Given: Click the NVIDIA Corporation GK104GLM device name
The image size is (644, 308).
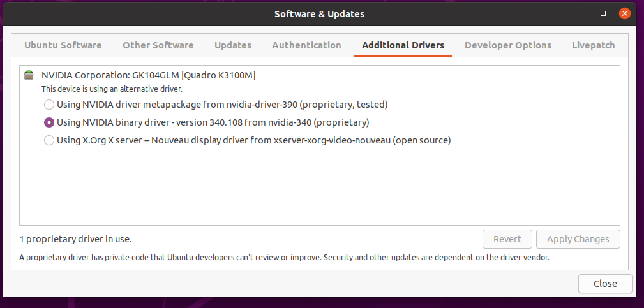Looking at the screenshot, I should [x=148, y=75].
